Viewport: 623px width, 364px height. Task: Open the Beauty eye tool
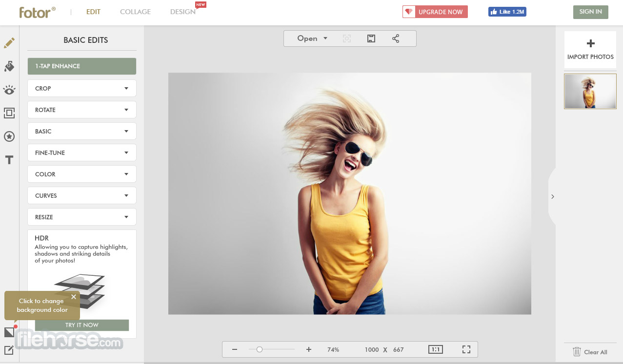tap(9, 90)
